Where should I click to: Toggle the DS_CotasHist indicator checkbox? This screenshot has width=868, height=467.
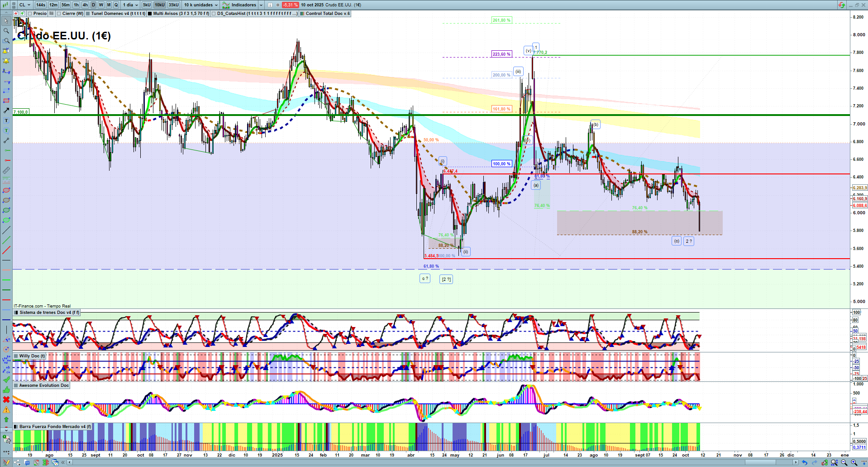[214, 14]
